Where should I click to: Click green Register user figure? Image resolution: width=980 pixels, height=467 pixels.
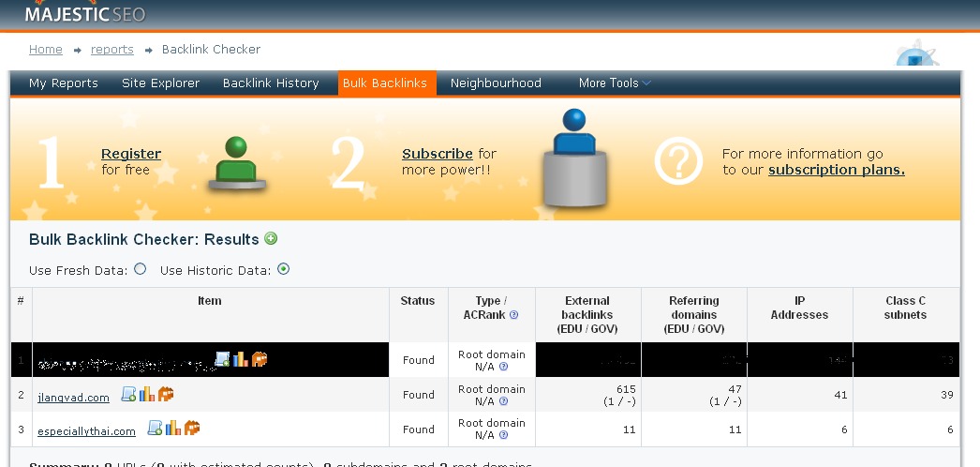point(236,163)
